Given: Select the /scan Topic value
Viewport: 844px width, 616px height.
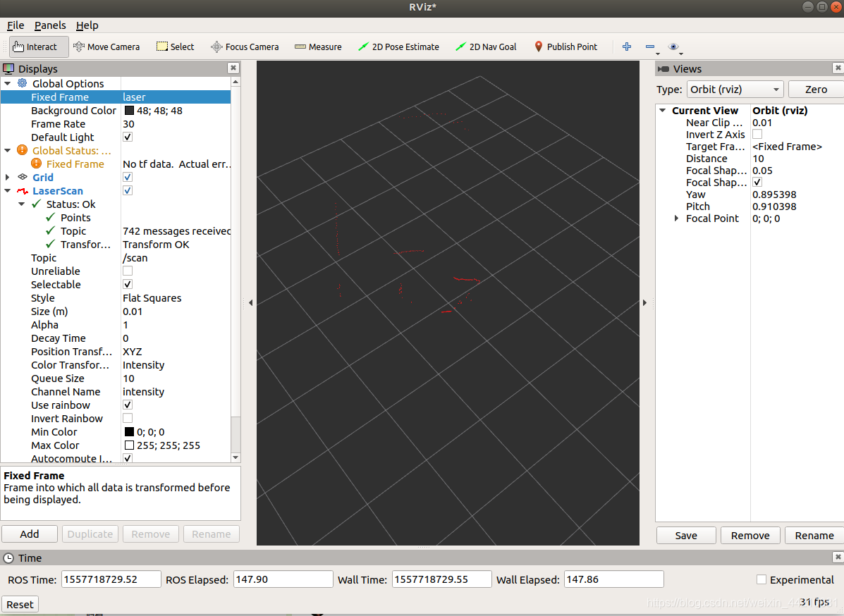Looking at the screenshot, I should coord(135,258).
